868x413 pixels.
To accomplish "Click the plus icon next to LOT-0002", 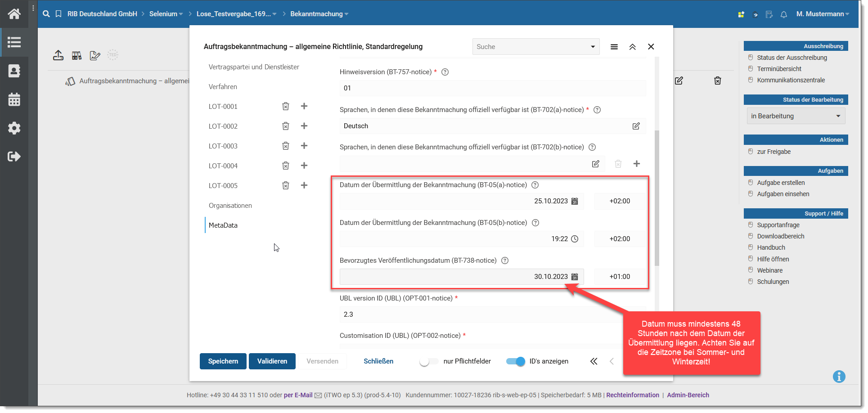I will tap(304, 126).
